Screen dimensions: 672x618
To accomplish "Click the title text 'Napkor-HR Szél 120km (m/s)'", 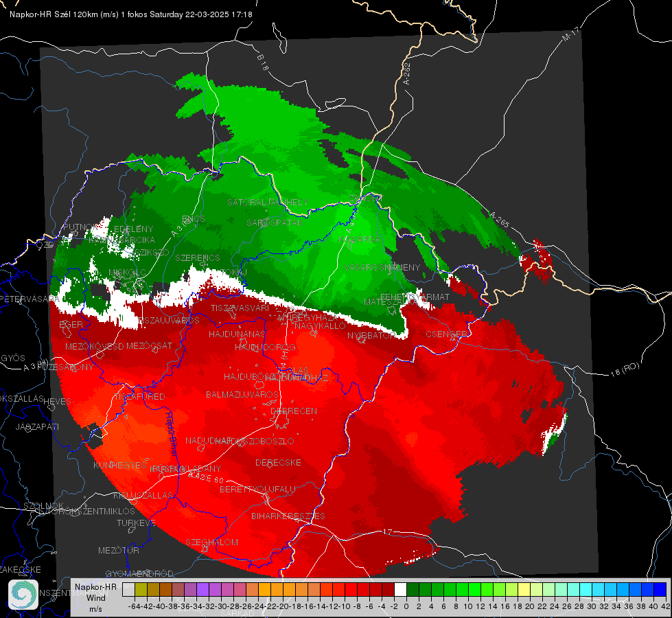I will tap(65, 14).
